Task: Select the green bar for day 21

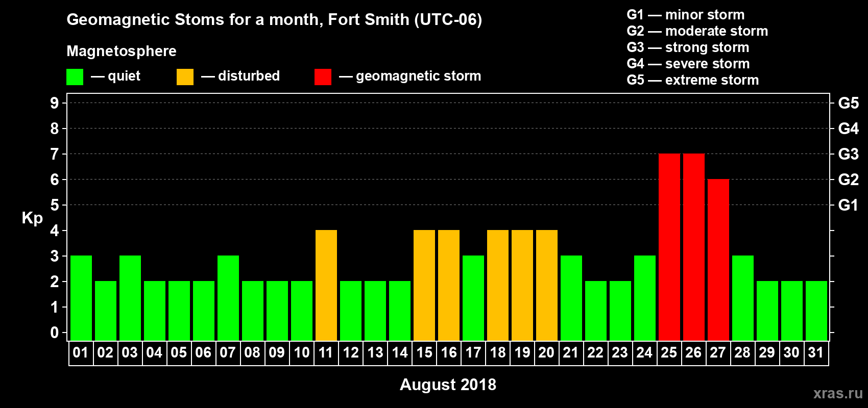Action: (571, 298)
